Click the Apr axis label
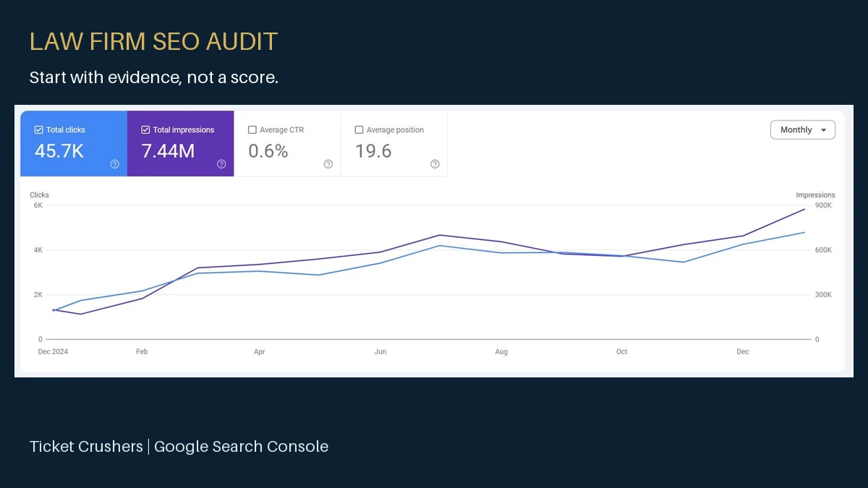Screen dimensions: 868x488 [x=259, y=352]
